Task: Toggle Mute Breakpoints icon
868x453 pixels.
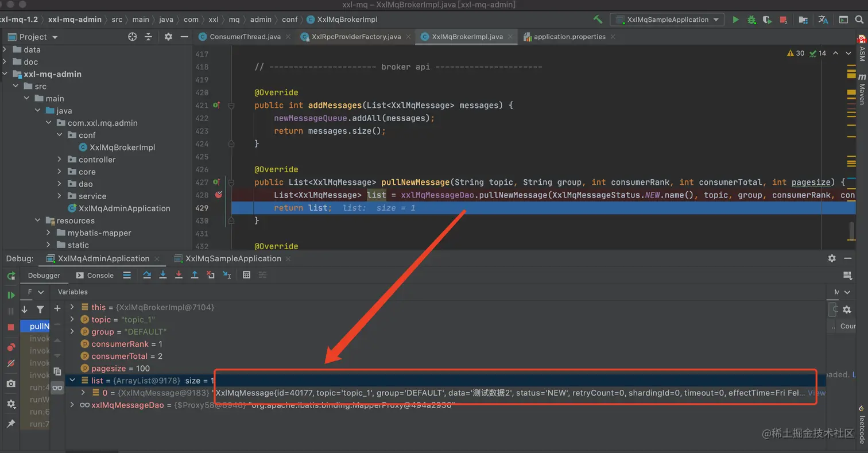Action: [x=11, y=363]
